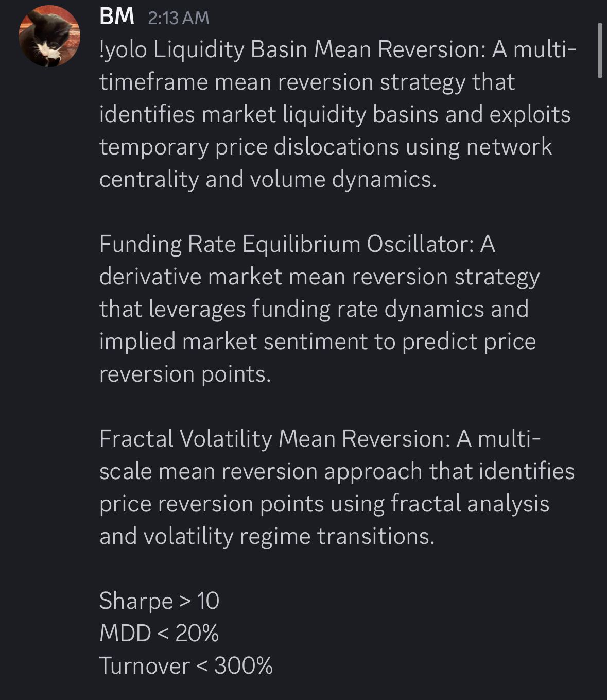This screenshot has height=700, width=607.
Task: Click the MDD < 20% line
Action: (x=159, y=633)
